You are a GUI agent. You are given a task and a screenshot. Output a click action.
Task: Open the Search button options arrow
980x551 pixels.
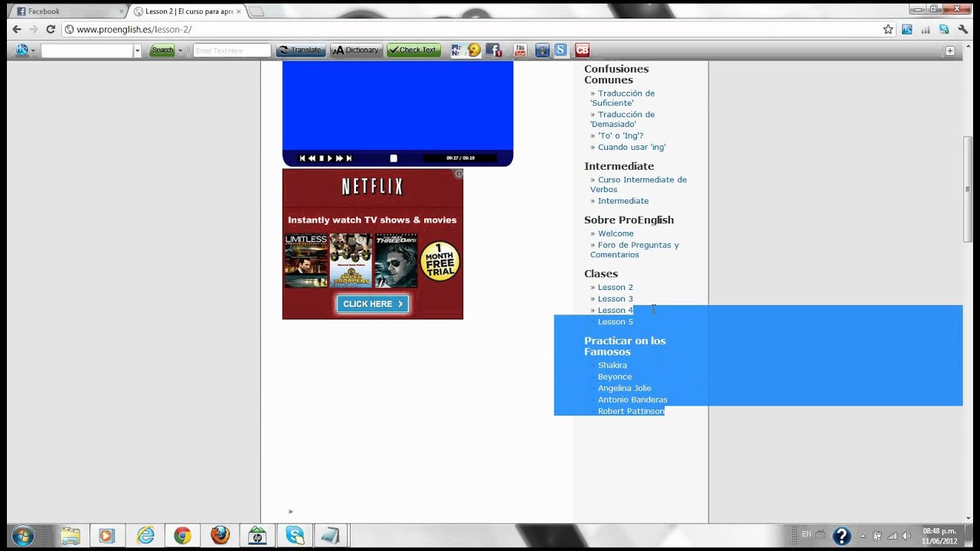[x=181, y=51]
